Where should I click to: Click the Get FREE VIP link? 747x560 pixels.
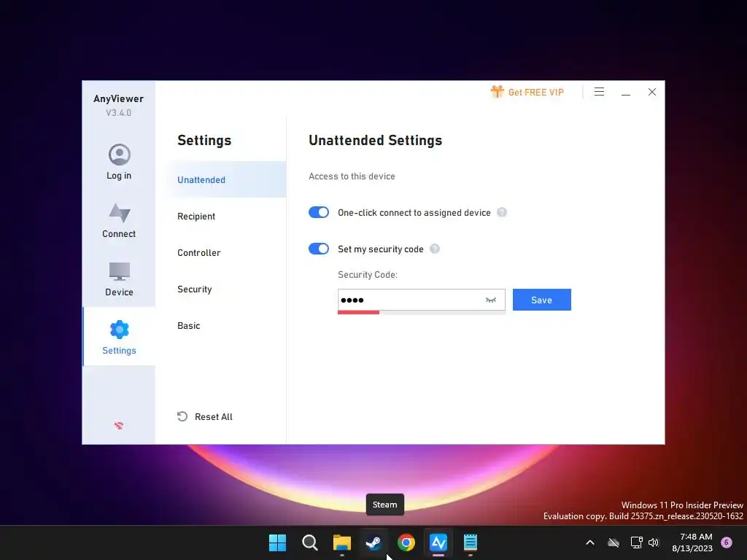(536, 93)
